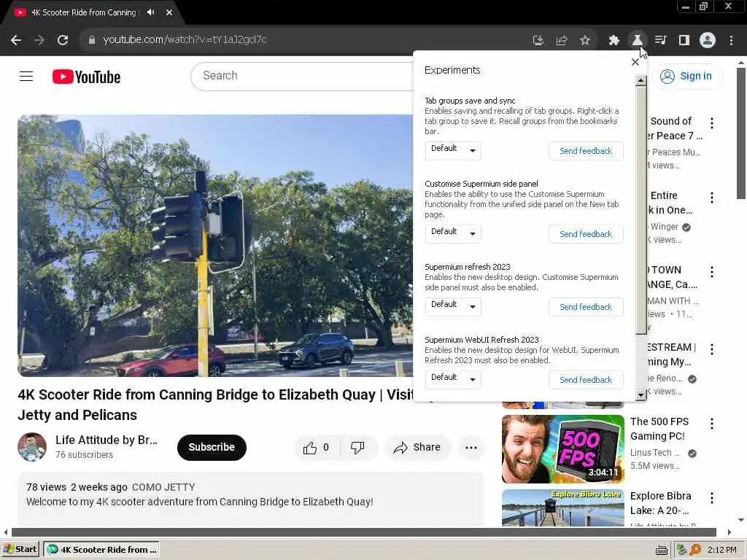
Task: Open Life Attitude by Br... channel name
Action: (107, 440)
